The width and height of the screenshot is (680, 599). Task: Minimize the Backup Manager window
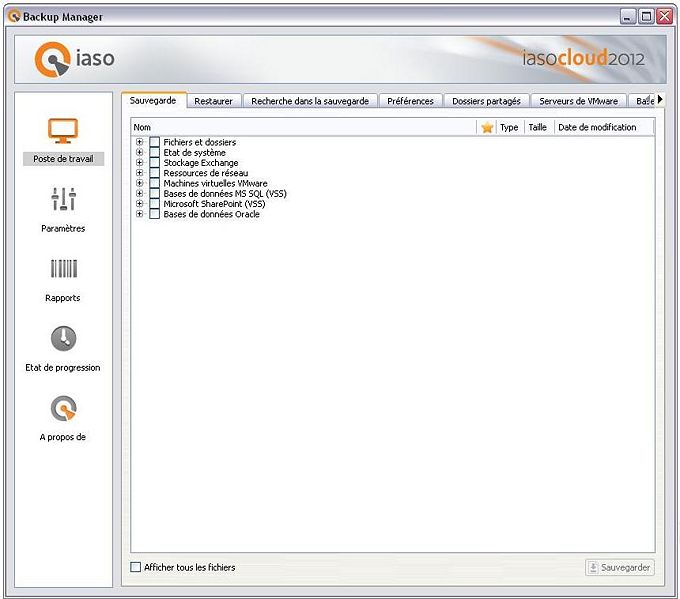[628, 16]
